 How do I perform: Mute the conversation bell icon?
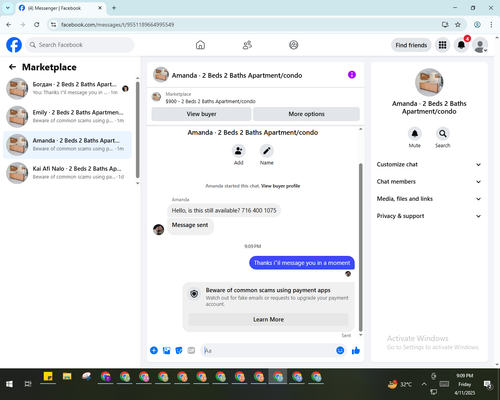tap(415, 134)
